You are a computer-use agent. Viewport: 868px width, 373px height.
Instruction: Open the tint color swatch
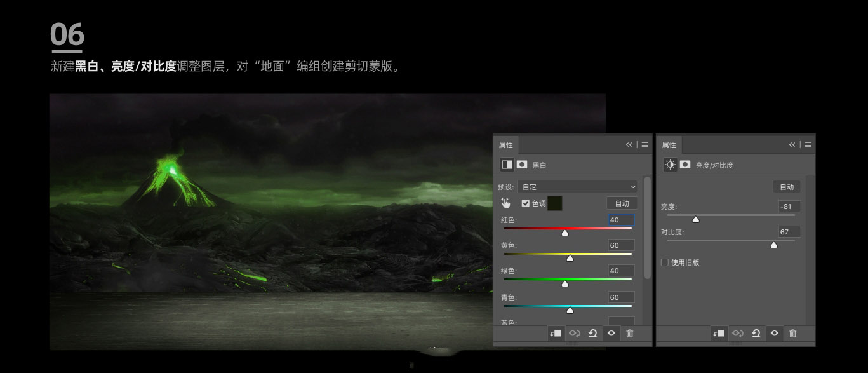click(554, 203)
